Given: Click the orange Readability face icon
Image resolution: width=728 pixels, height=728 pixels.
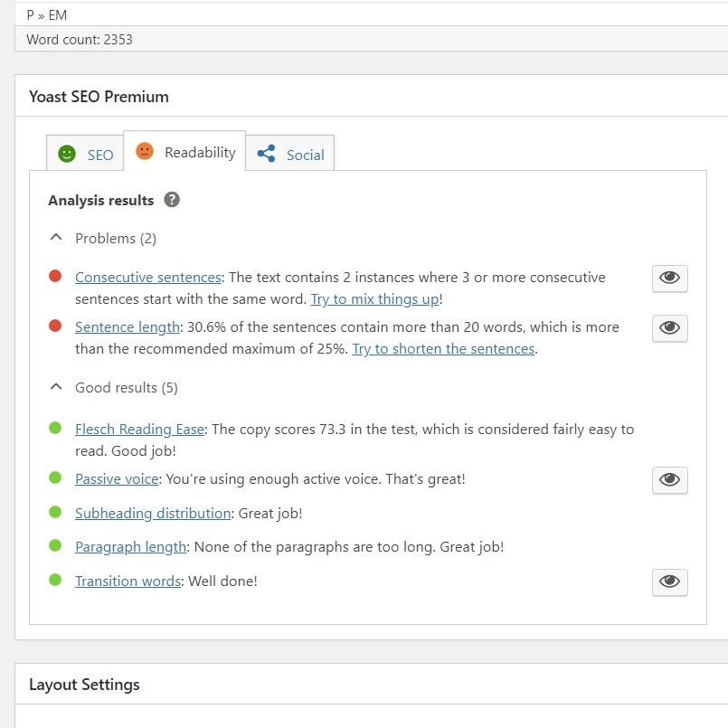Looking at the screenshot, I should click(x=145, y=151).
